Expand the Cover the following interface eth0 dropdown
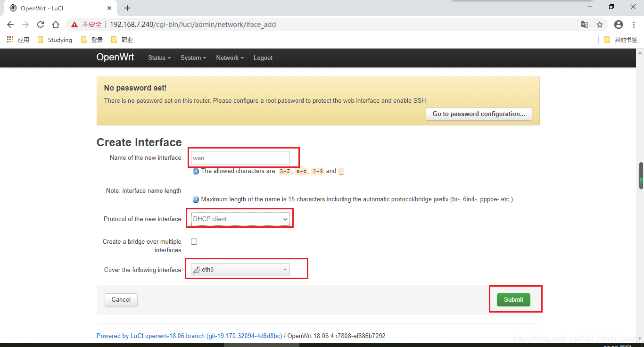644x347 pixels. (x=240, y=270)
